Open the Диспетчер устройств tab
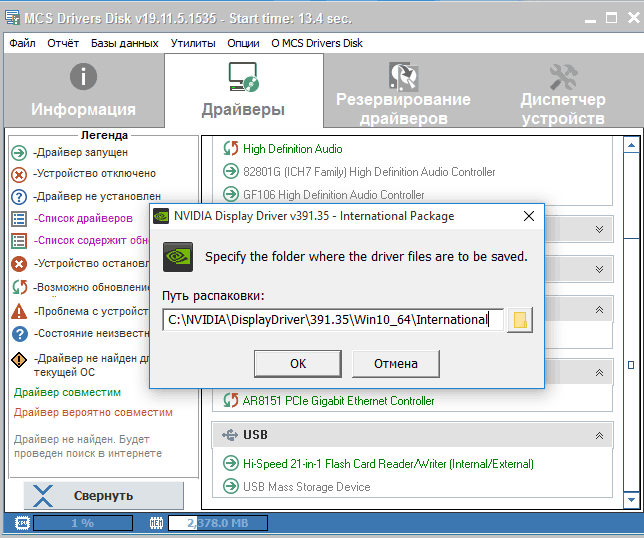The image size is (644, 538). click(x=563, y=90)
